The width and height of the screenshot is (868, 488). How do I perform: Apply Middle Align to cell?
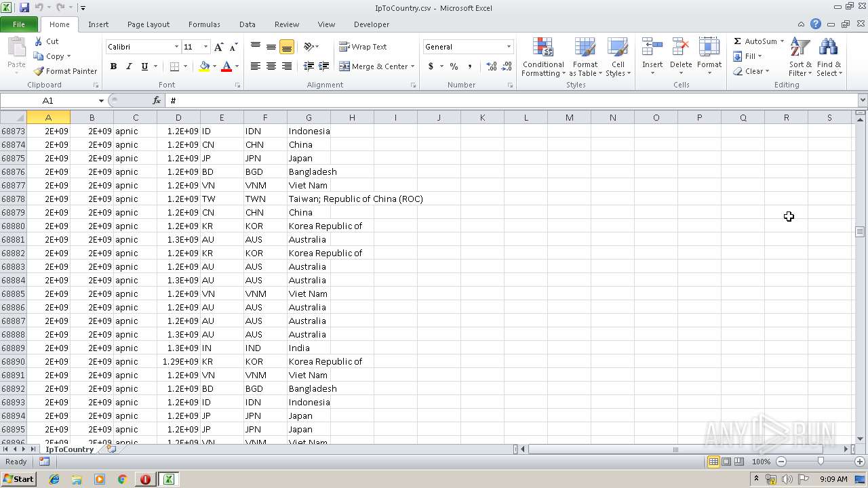(x=271, y=47)
